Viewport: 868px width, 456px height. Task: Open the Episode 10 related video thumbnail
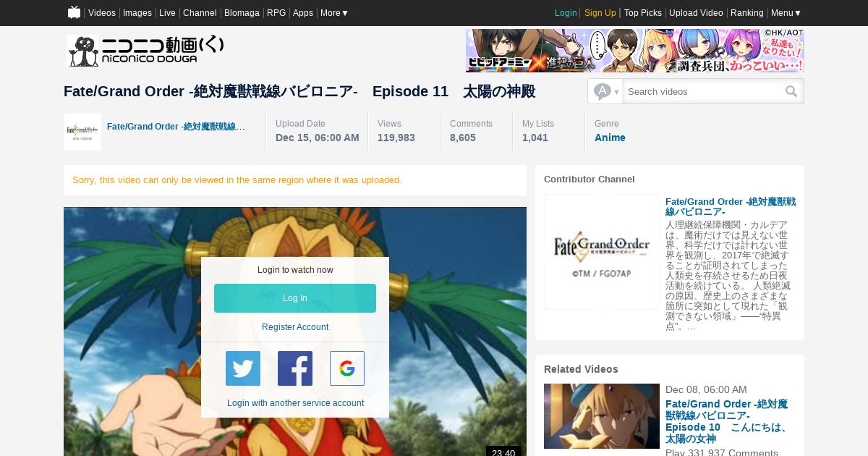602,416
